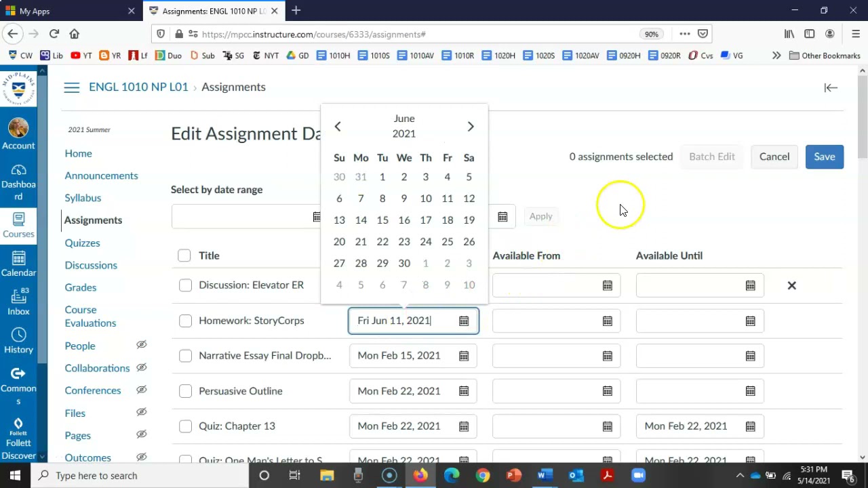Show more bookmarks with the chevron overflow
This screenshot has height=488, width=868.
point(776,56)
